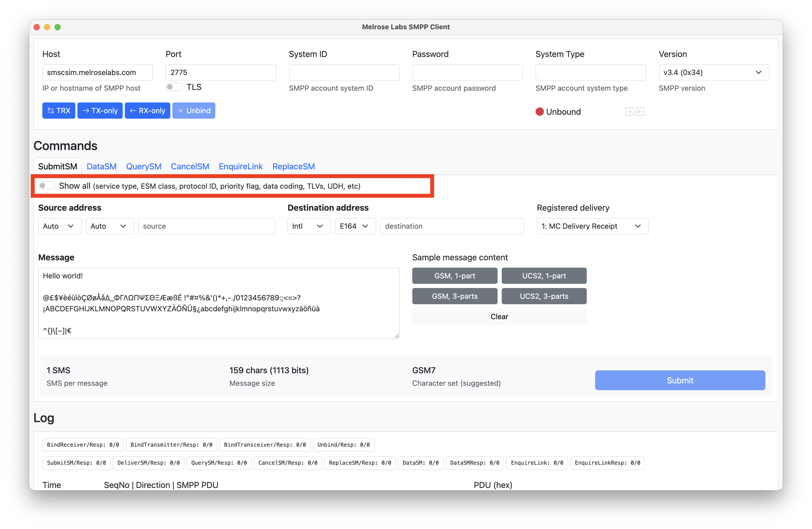
Task: Click the incoming arrow indicator icon near Unbound
Action: (x=640, y=111)
